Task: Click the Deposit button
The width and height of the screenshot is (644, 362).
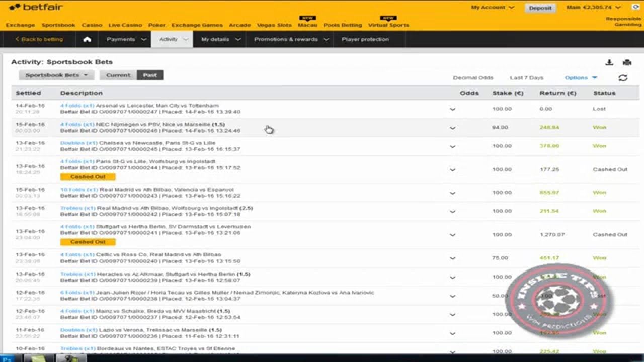Action: (541, 8)
